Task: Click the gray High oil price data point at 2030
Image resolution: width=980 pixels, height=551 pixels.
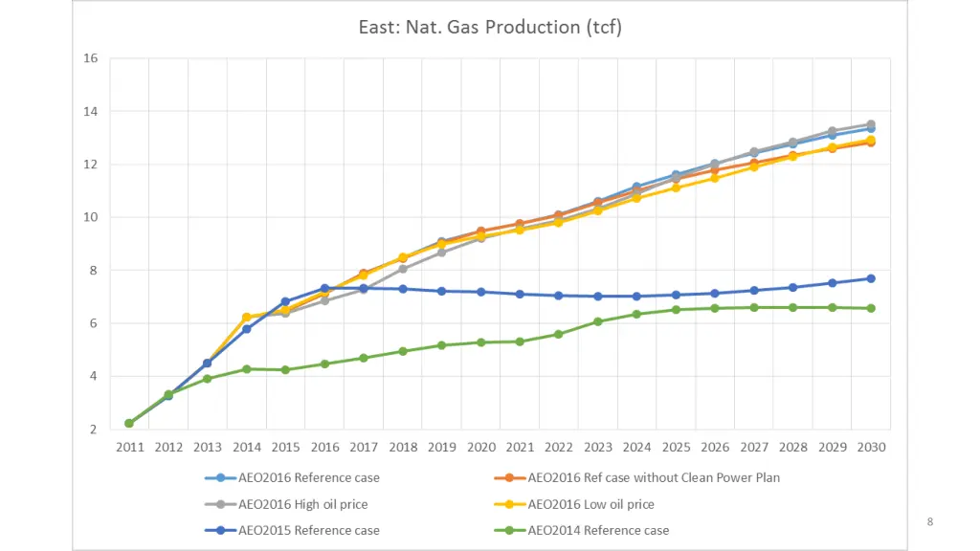Action: (871, 124)
